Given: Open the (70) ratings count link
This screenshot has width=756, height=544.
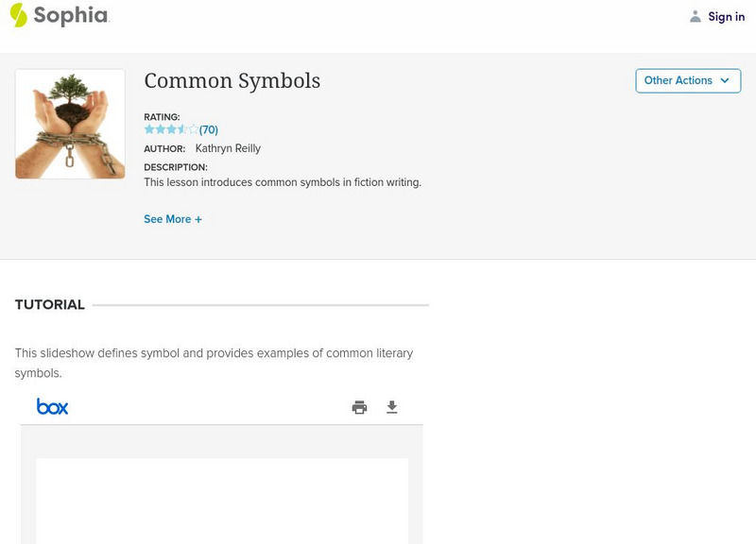Looking at the screenshot, I should pyautogui.click(x=209, y=130).
